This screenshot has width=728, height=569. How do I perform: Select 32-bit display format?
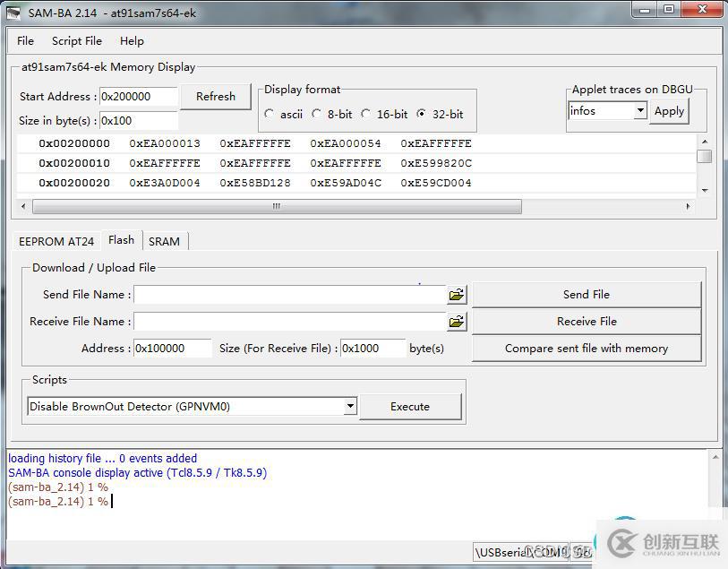422,115
